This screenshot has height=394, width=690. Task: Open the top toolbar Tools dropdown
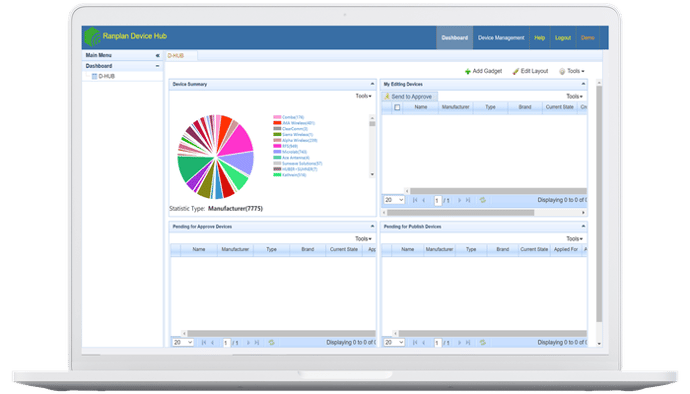[x=572, y=71]
